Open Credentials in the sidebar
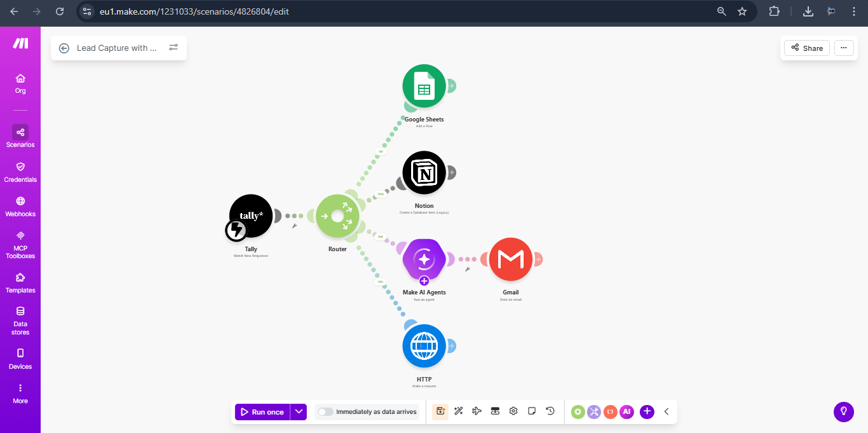Screen dimensions: 868x433 click(20, 172)
